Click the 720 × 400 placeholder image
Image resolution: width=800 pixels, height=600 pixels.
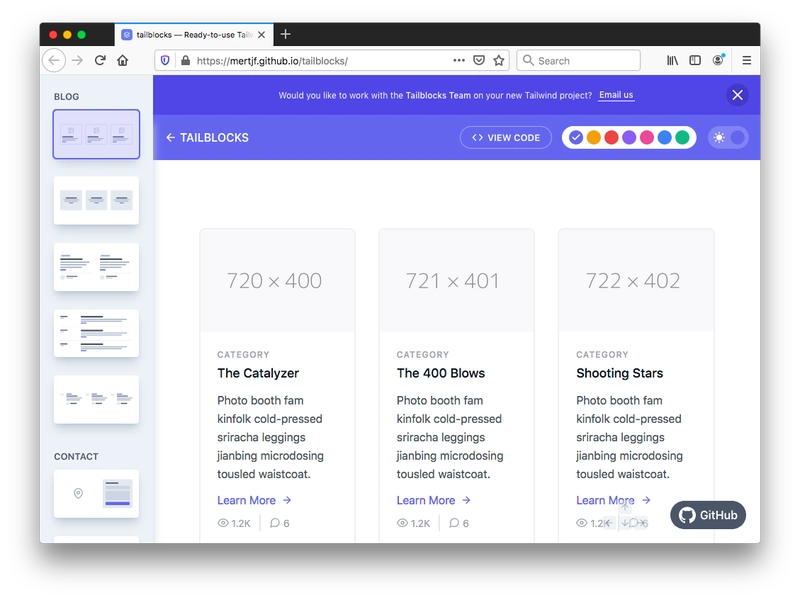point(278,281)
